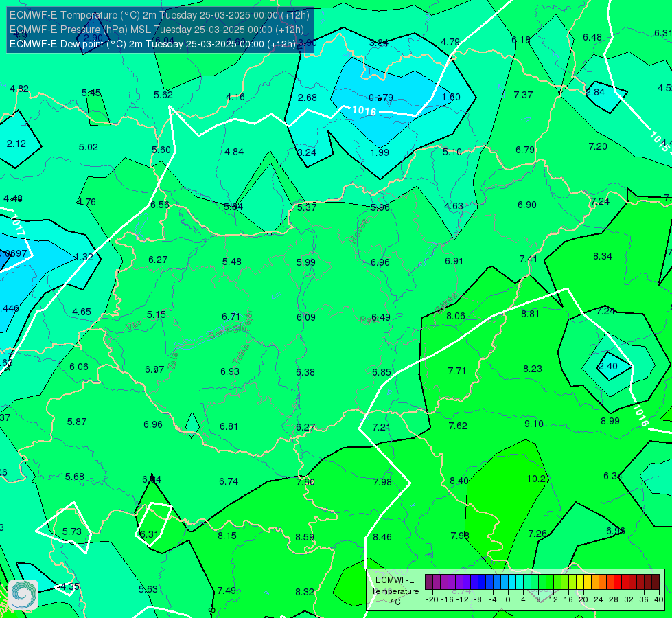Click the 7.41 temperature value
The width and height of the screenshot is (672, 618).
(528, 259)
